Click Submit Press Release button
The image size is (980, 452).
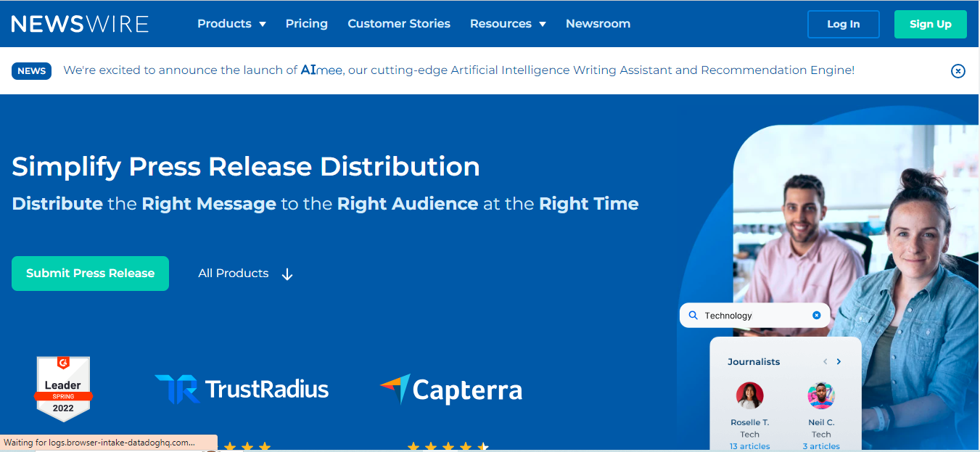pos(91,274)
